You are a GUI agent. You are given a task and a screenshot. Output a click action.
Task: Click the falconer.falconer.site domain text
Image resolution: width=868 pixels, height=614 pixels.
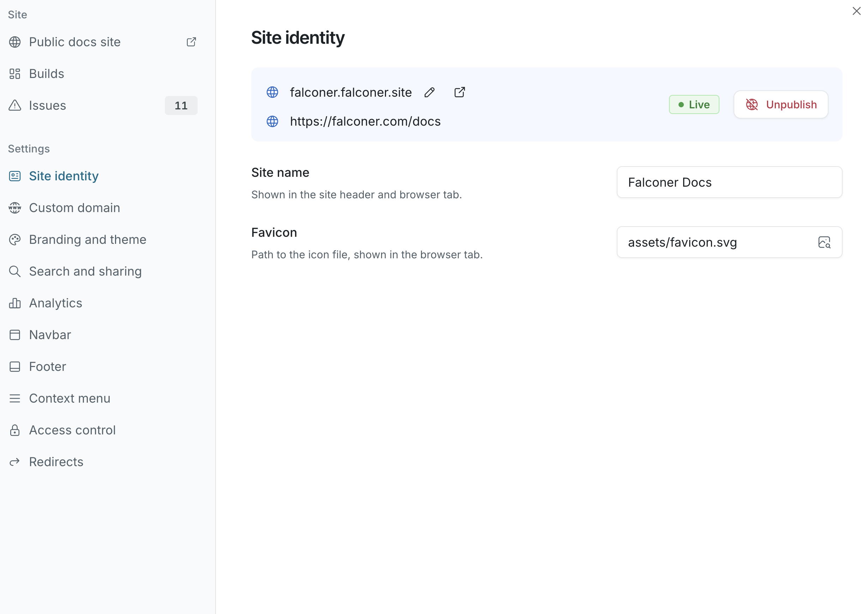pyautogui.click(x=351, y=92)
